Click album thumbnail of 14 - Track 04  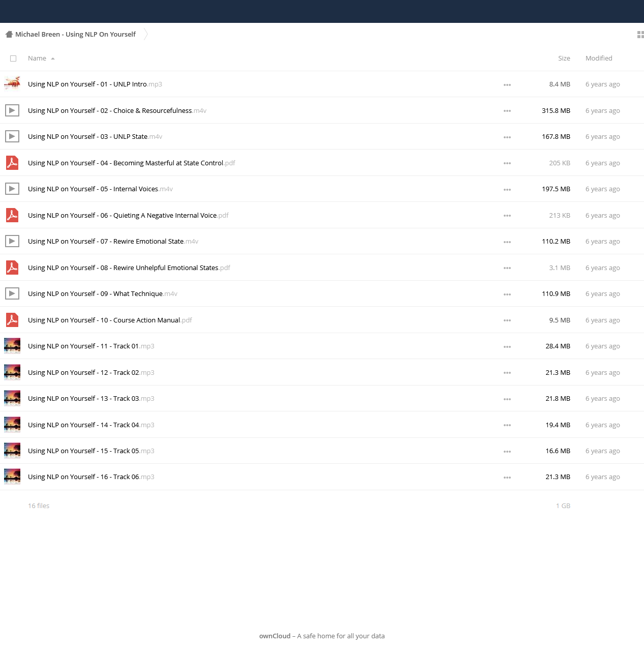[12, 425]
